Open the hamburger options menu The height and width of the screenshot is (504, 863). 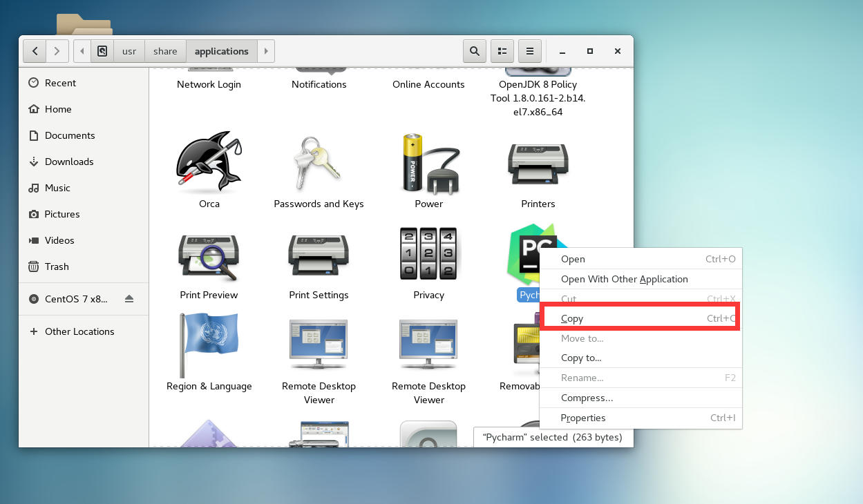[529, 51]
